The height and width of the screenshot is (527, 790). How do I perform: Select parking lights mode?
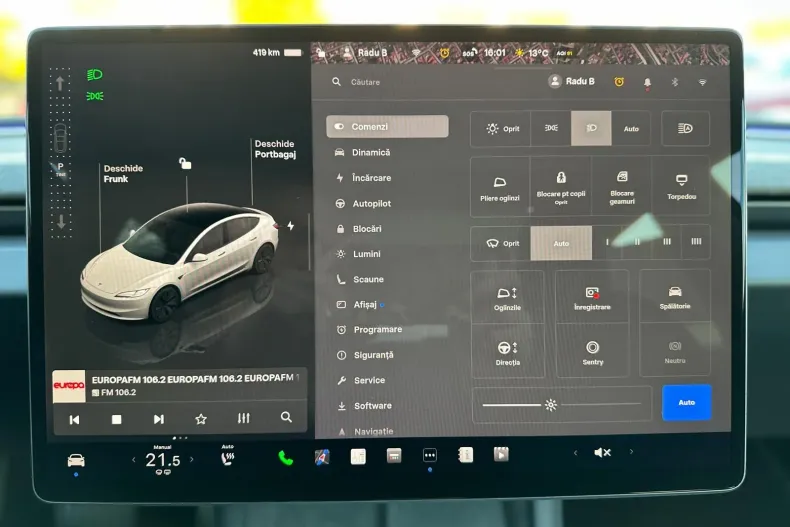(551, 128)
